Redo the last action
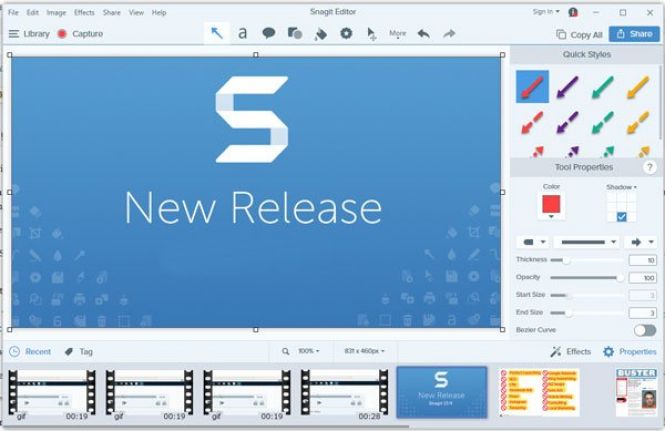The height and width of the screenshot is (431, 665). (449, 34)
